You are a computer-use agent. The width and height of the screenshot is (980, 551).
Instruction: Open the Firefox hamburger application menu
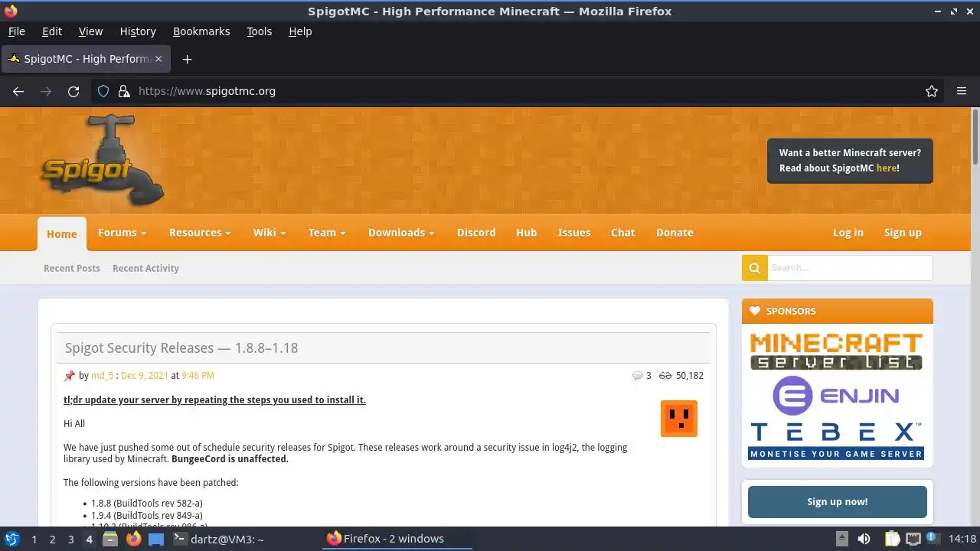click(962, 91)
